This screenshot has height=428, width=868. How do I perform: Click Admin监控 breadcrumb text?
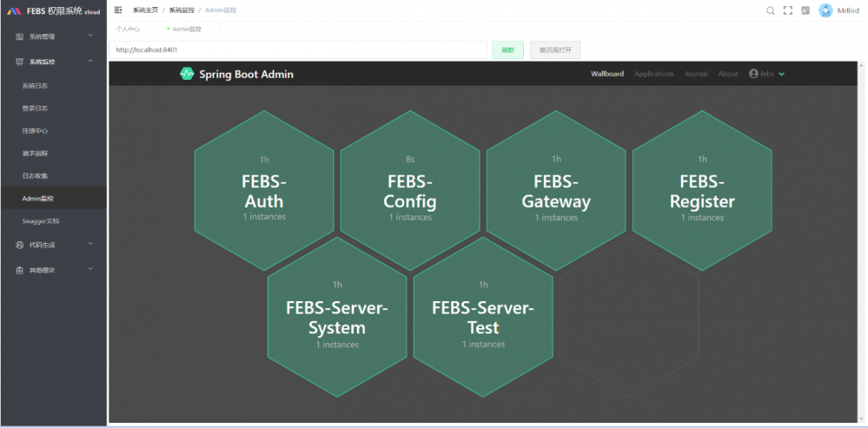[x=221, y=10]
